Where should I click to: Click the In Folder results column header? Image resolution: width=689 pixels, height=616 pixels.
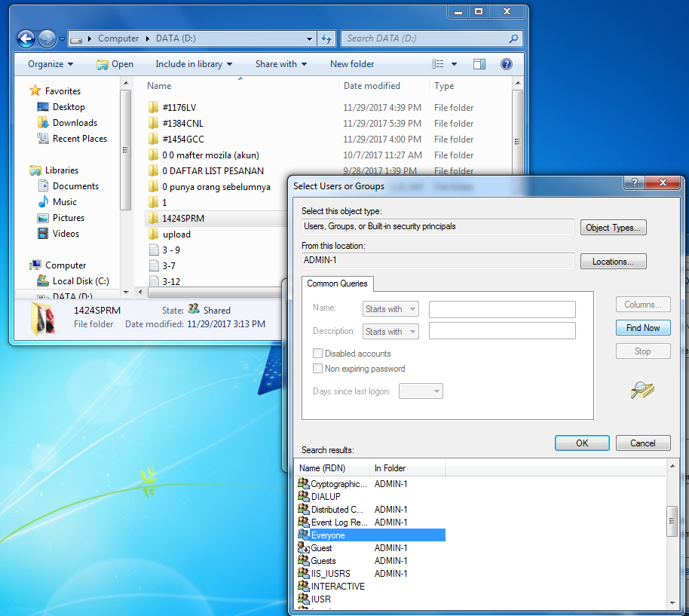[408, 468]
